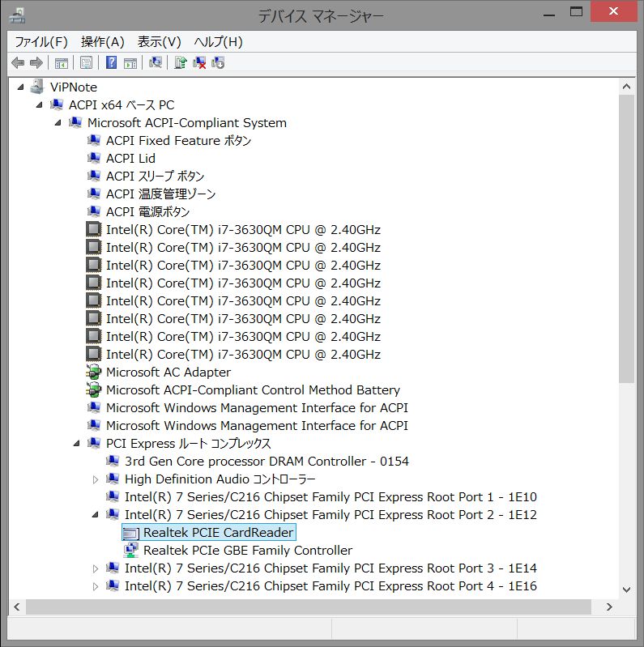Click the vertical scrollbar down arrow
Image resolution: width=644 pixels, height=647 pixels.
626,590
